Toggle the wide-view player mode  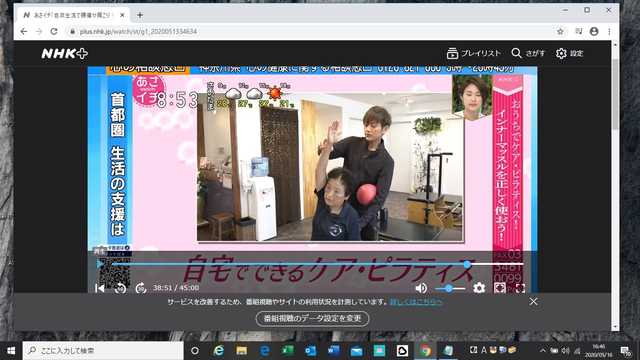click(x=500, y=288)
